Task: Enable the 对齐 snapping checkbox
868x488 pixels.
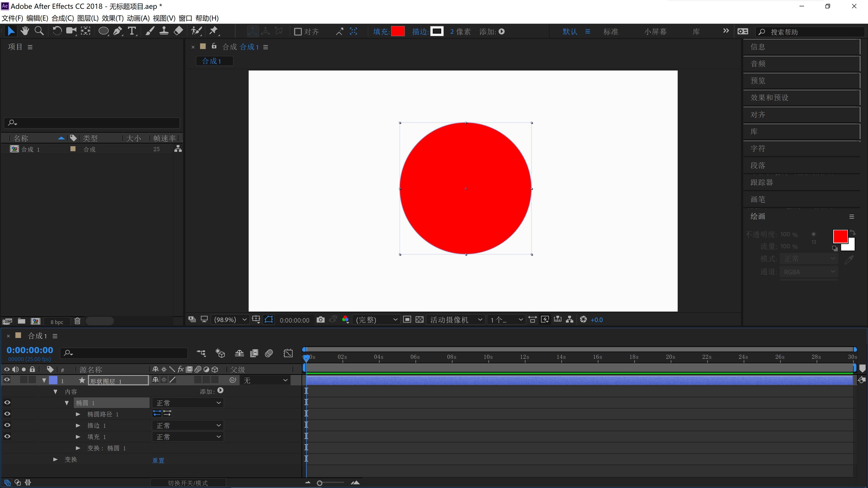Action: coord(298,32)
